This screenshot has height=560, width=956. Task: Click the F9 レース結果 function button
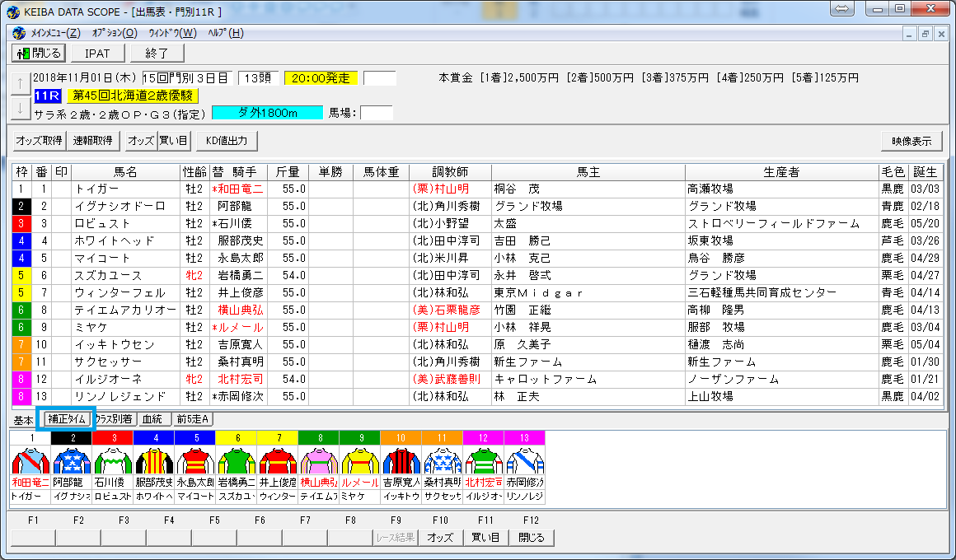(395, 538)
